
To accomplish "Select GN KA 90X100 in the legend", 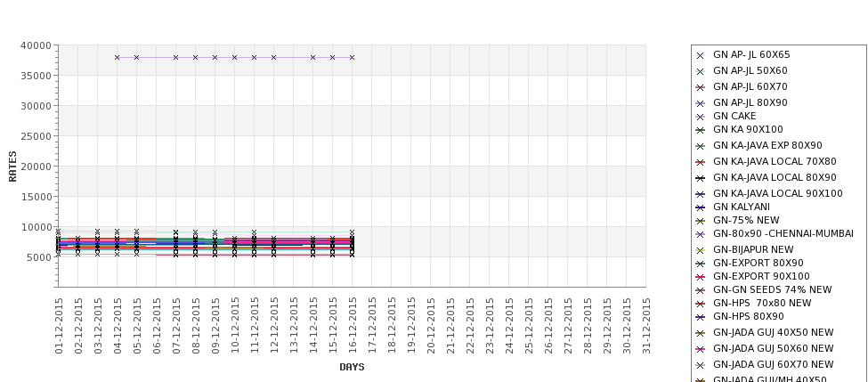I will (x=748, y=129).
